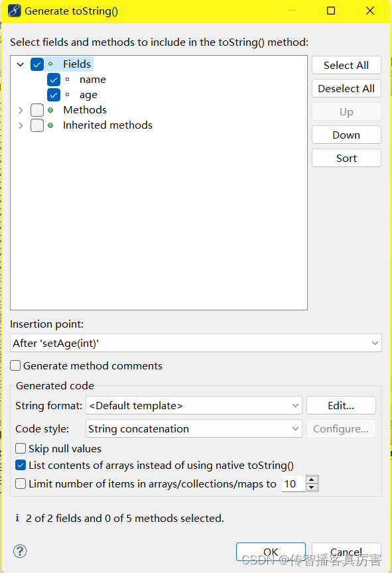
Task: Click the Sort button
Action: [346, 158]
